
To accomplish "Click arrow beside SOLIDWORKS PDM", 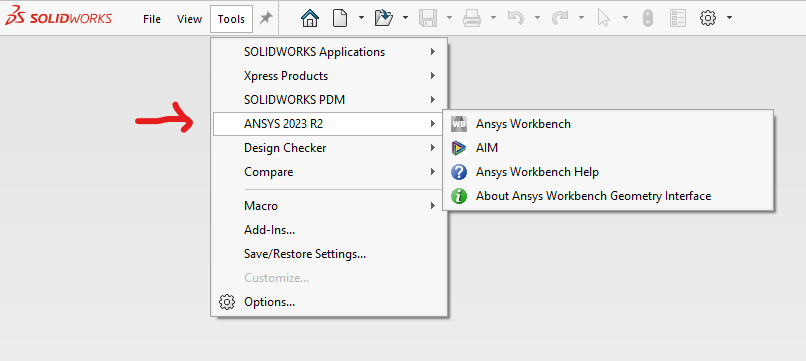I will (x=433, y=100).
